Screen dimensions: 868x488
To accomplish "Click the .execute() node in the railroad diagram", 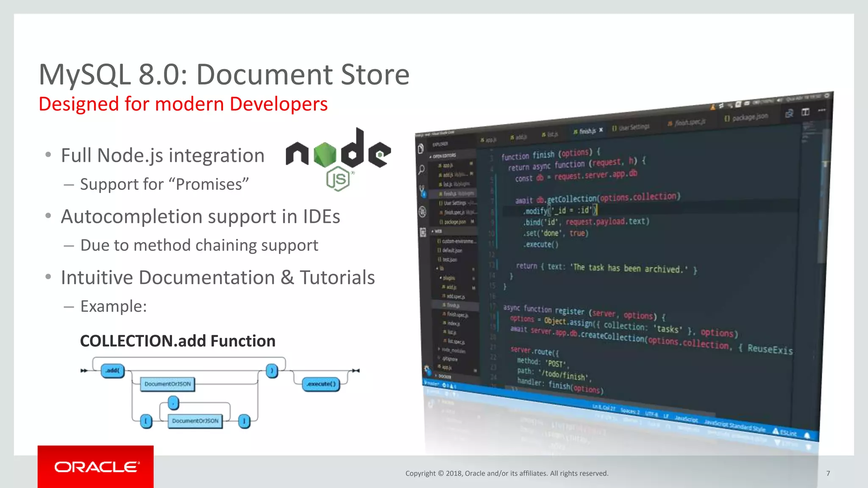I will (321, 384).
